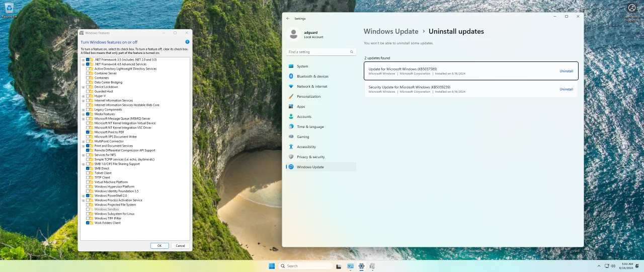644x272 pixels.
Task: Uninstall update KB5037589
Action: click(x=567, y=71)
